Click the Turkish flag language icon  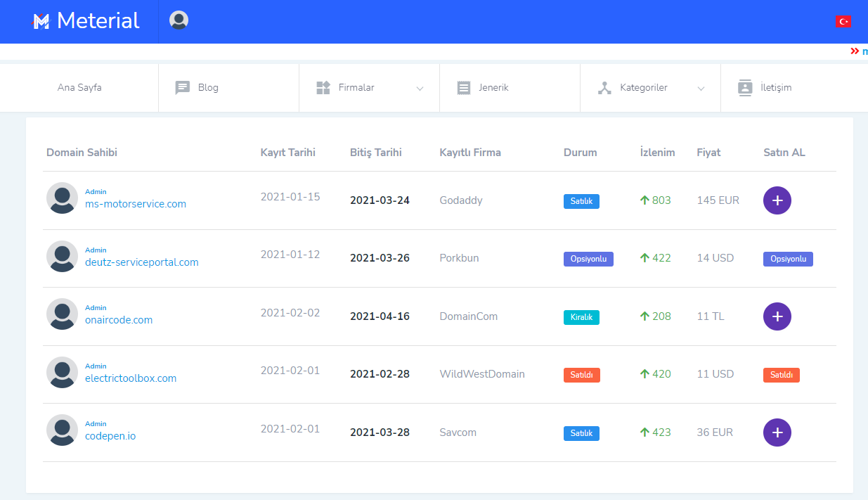[x=843, y=22]
